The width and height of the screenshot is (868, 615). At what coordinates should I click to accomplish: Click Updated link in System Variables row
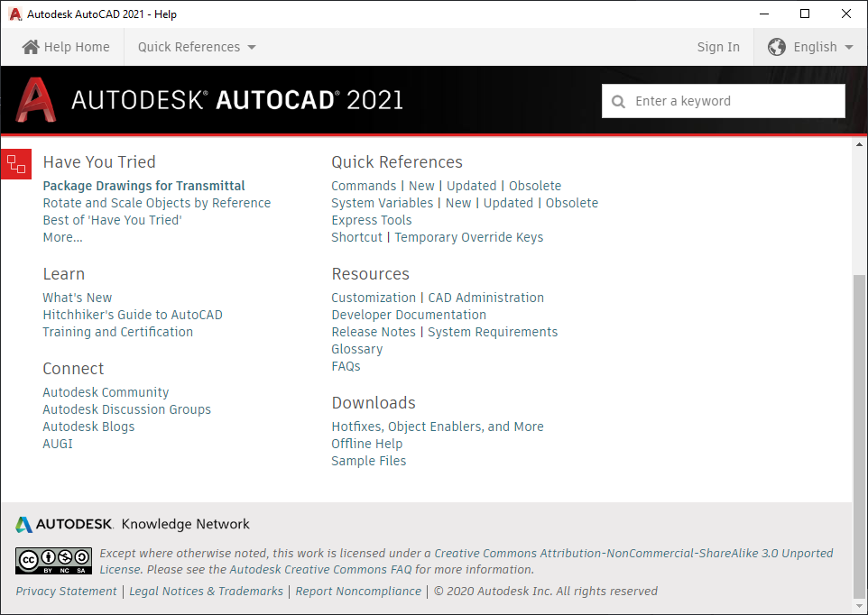click(508, 203)
